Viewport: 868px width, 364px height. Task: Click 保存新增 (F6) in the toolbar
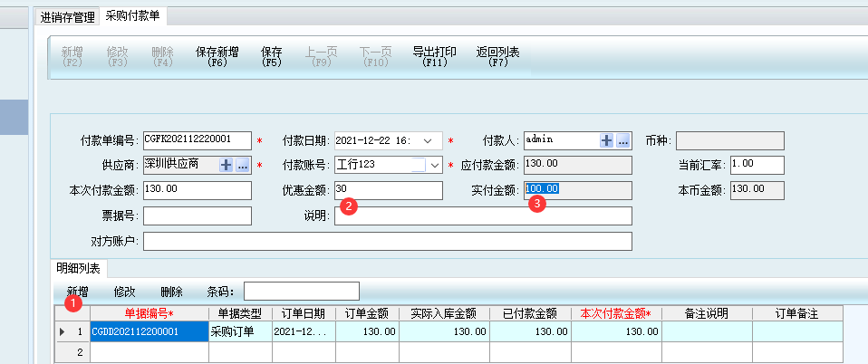click(x=217, y=57)
